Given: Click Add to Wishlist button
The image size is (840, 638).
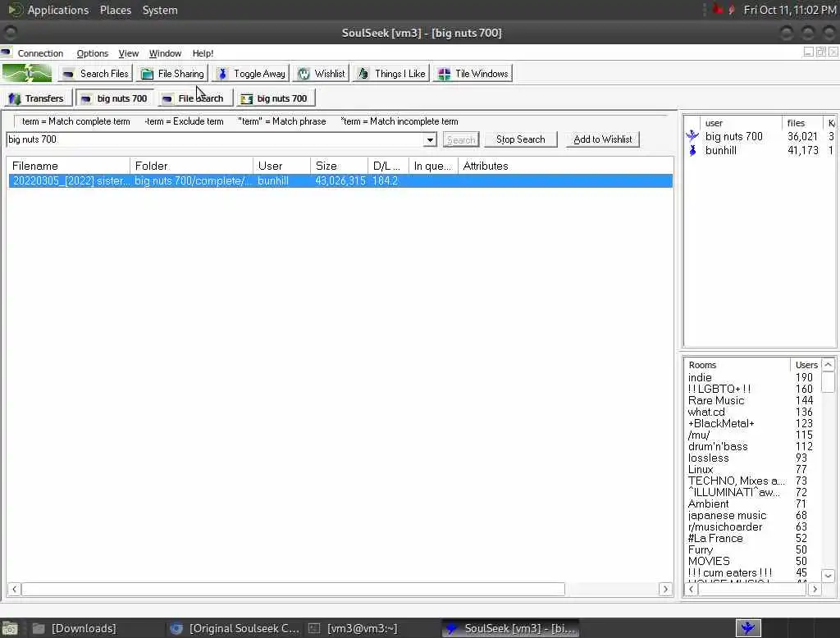Looking at the screenshot, I should (603, 139).
